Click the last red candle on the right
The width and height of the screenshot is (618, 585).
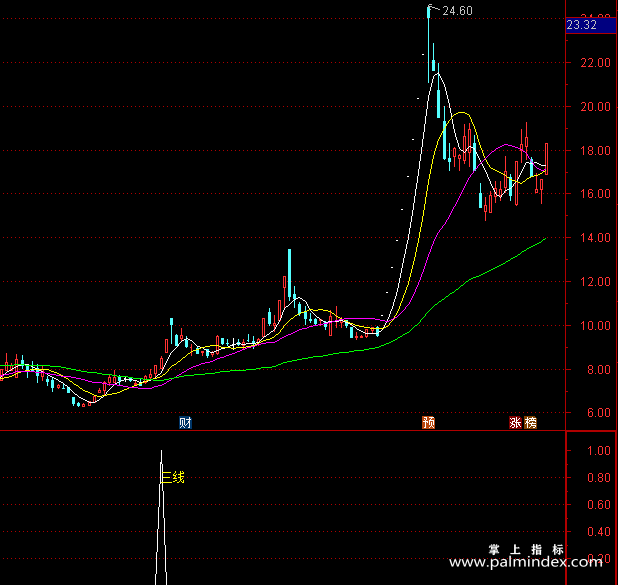click(x=546, y=159)
